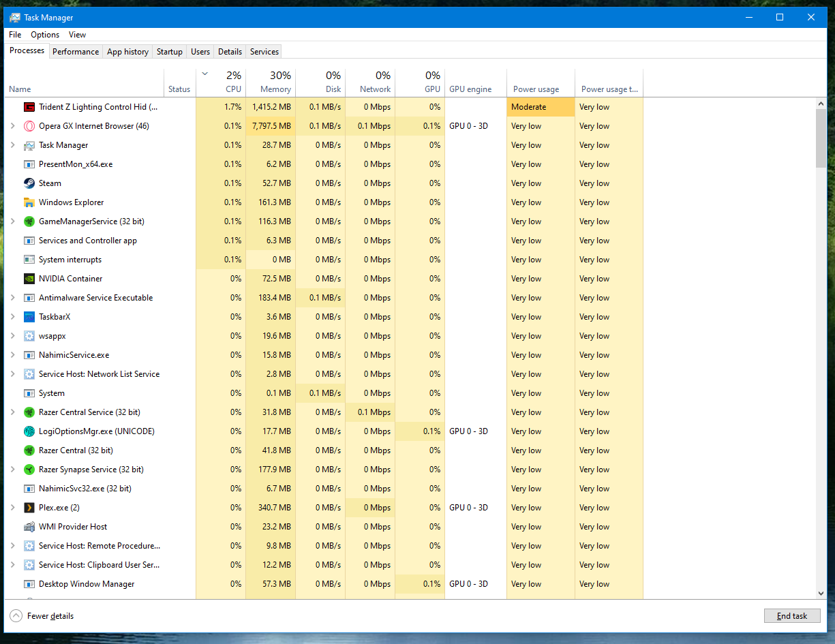
Task: Click the scroll down arrow in the process list
Action: tap(821, 594)
